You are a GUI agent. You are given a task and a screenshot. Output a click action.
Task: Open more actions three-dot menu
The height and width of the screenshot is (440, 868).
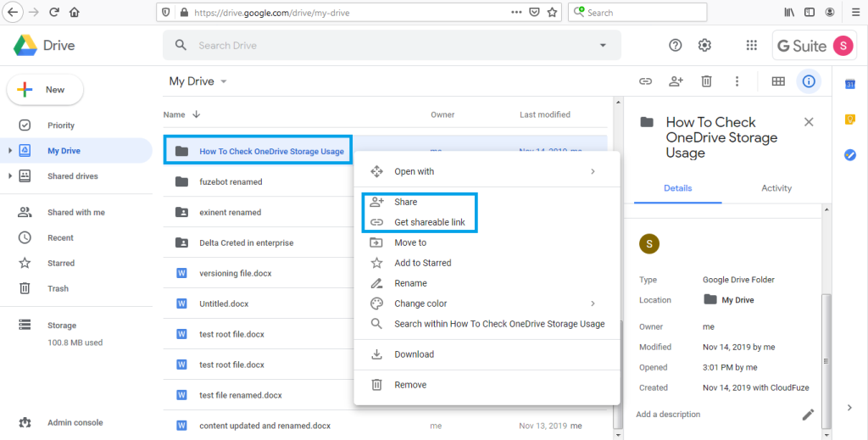[737, 81]
